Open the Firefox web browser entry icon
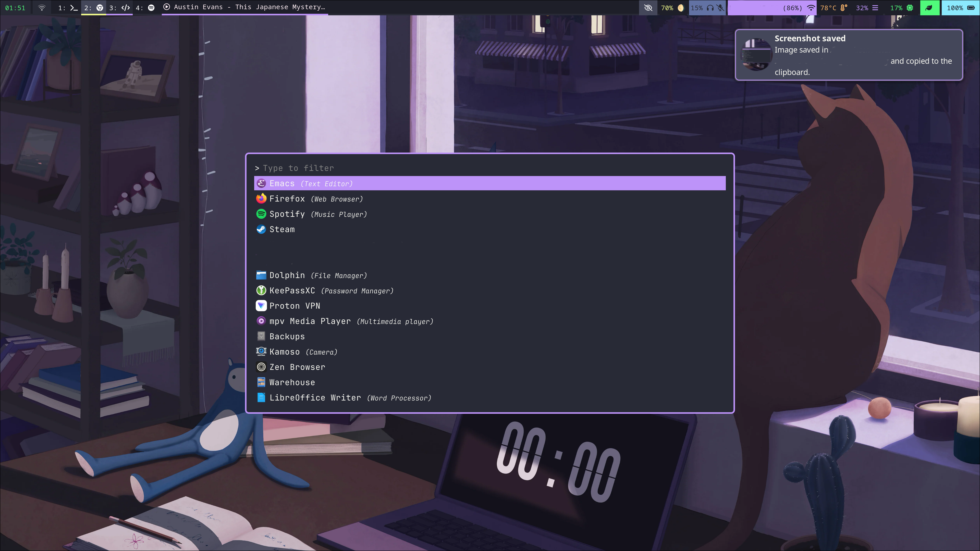 (x=261, y=198)
